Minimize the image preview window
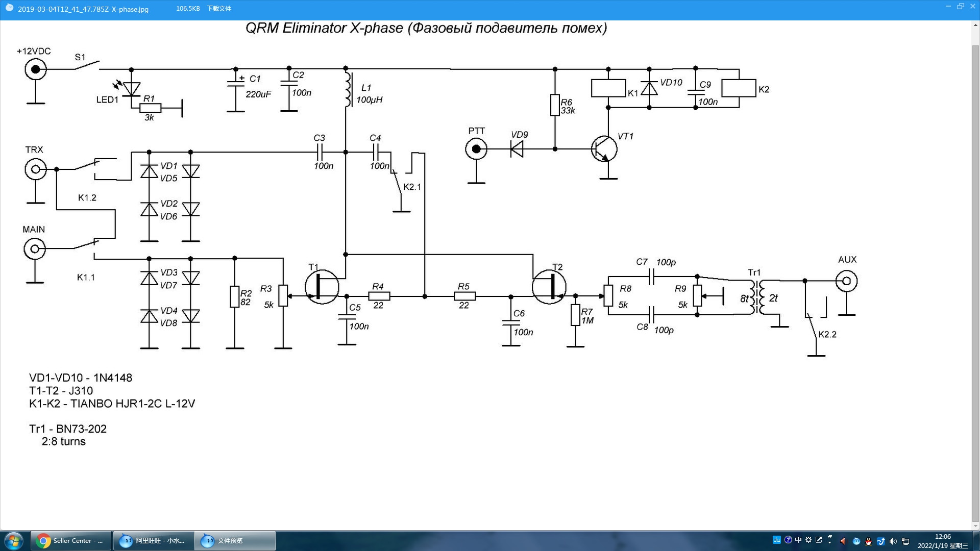The width and height of the screenshot is (980, 551). coord(948,6)
